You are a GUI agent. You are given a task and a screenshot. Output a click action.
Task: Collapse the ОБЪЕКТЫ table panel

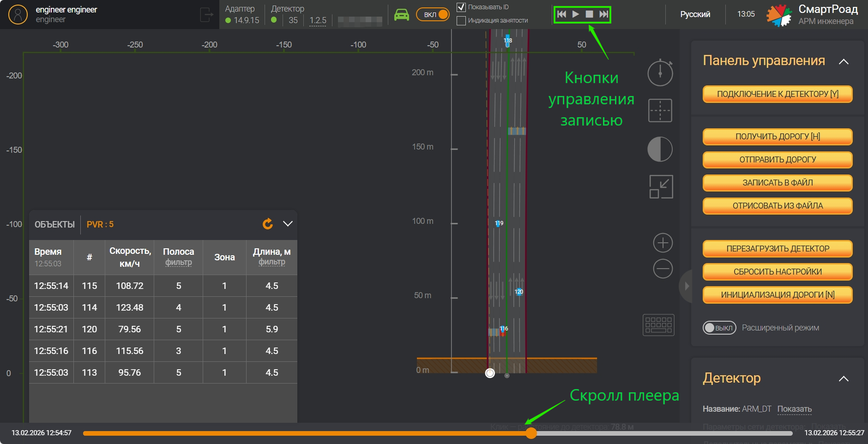pyautogui.click(x=288, y=224)
